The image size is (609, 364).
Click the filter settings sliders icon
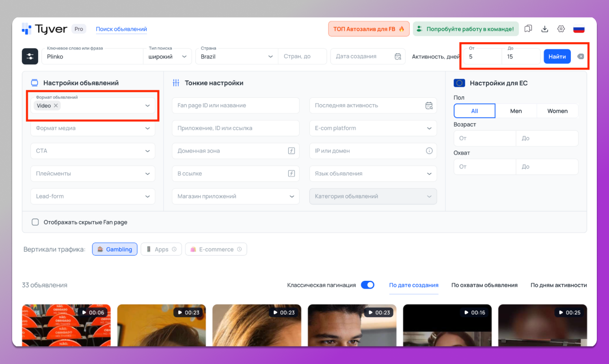[x=30, y=56]
